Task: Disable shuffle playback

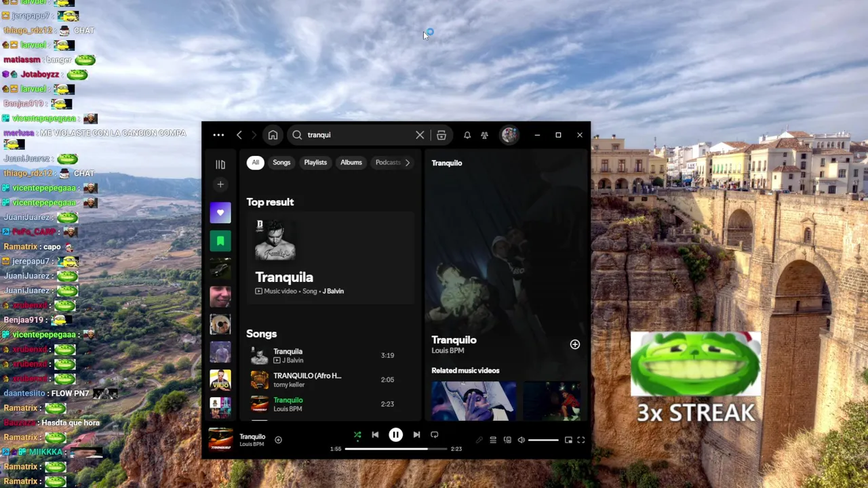Action: [357, 435]
